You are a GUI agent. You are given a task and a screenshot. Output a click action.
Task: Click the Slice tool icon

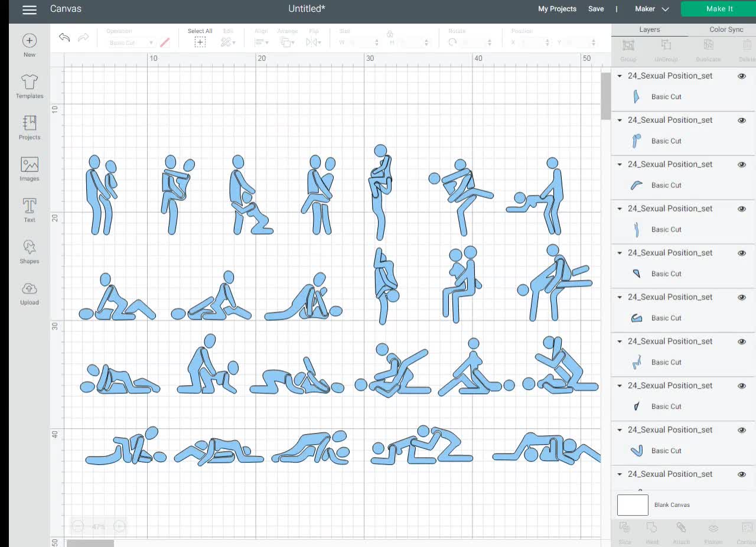(625, 528)
